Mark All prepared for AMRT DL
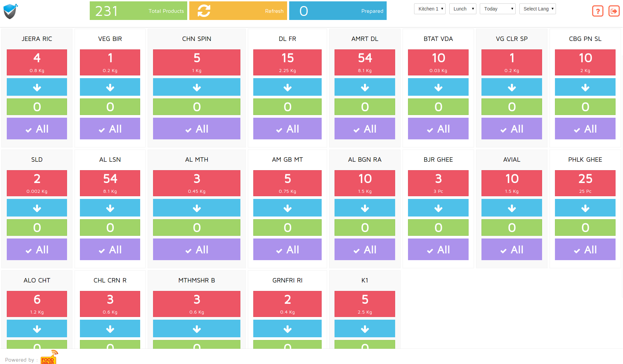The height and width of the screenshot is (364, 623). [x=365, y=129]
